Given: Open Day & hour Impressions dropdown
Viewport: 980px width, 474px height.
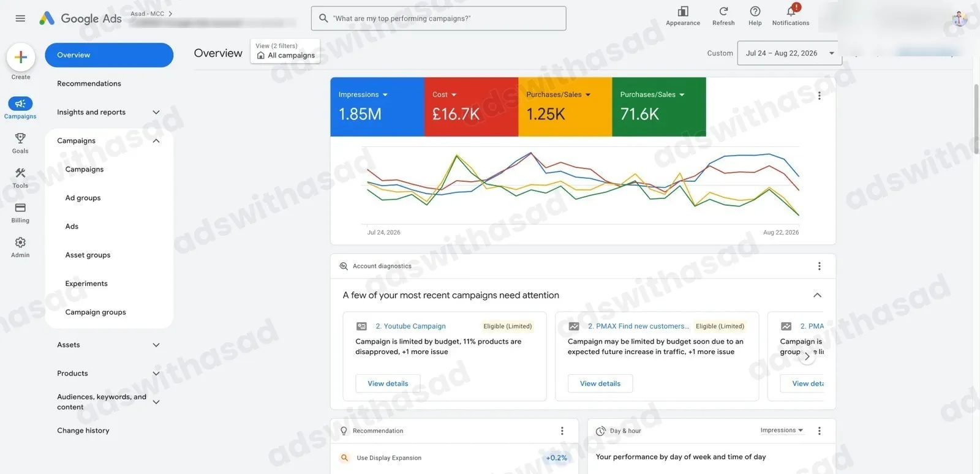Looking at the screenshot, I should [782, 431].
